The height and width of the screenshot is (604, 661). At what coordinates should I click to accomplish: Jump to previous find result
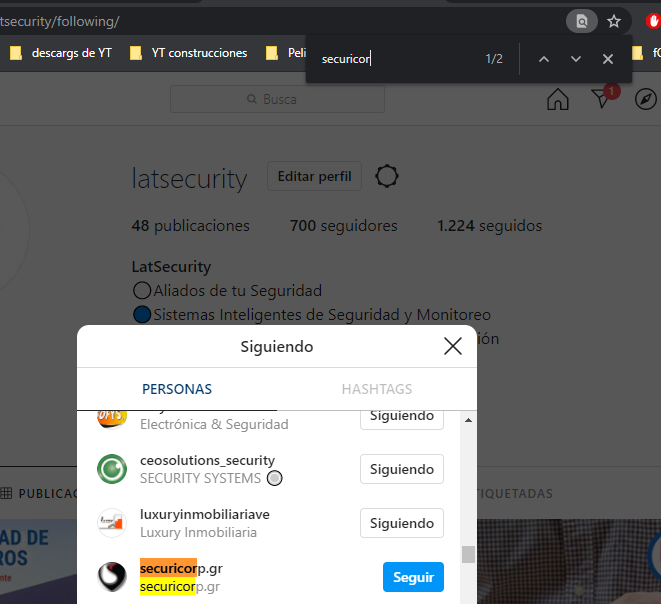[x=544, y=59]
